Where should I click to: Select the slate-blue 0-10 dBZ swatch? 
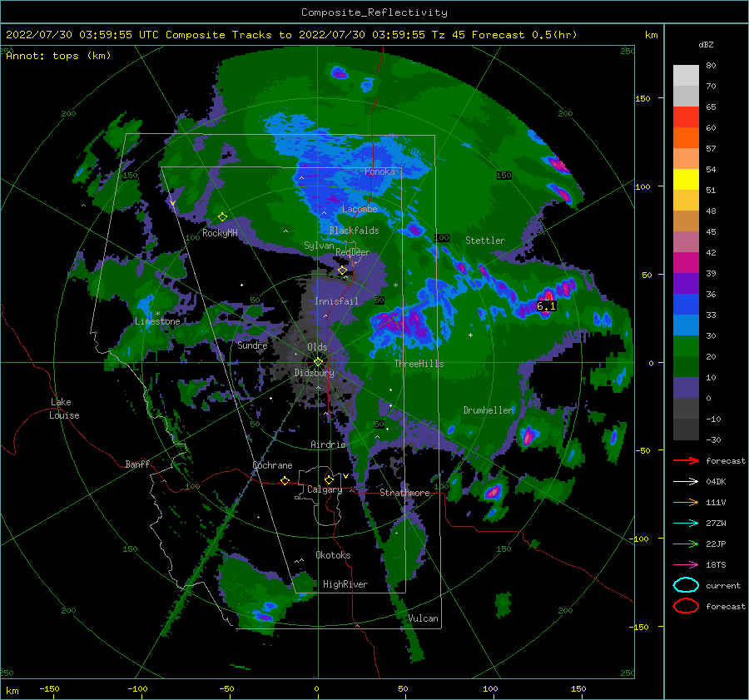[x=686, y=388]
